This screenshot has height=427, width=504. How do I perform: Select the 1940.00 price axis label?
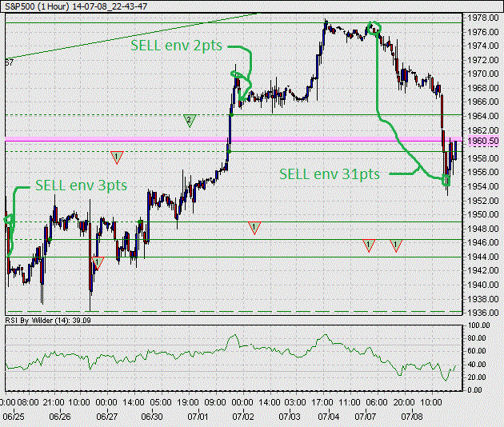click(x=483, y=285)
